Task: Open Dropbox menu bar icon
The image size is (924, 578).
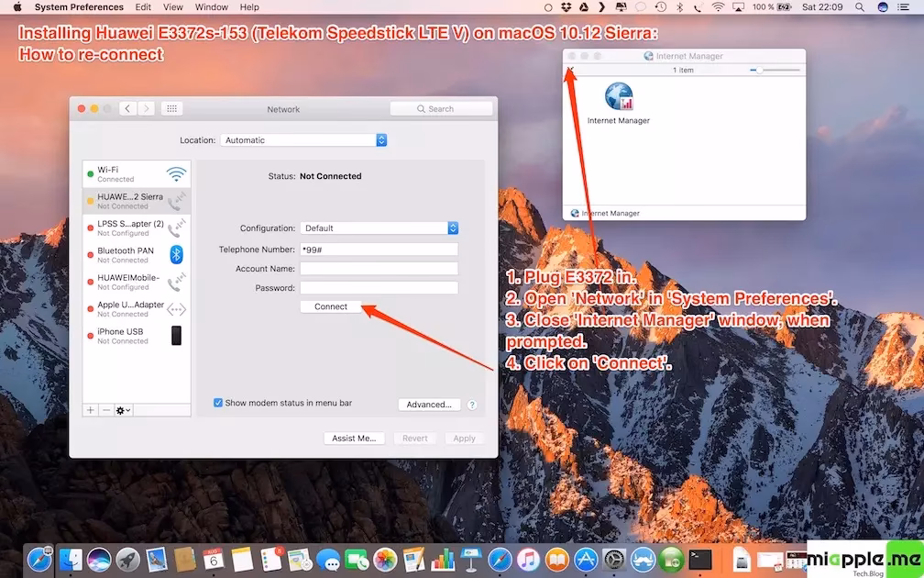Action: coord(566,7)
